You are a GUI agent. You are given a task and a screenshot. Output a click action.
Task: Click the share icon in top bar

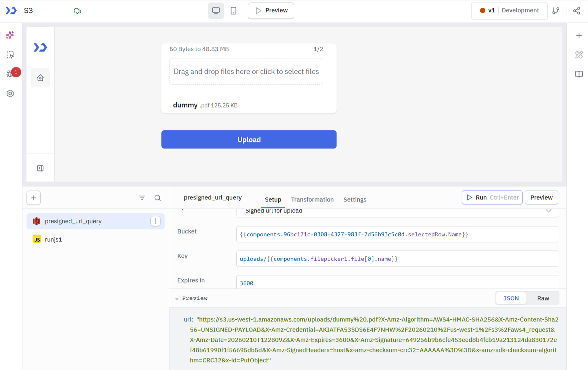576,11
